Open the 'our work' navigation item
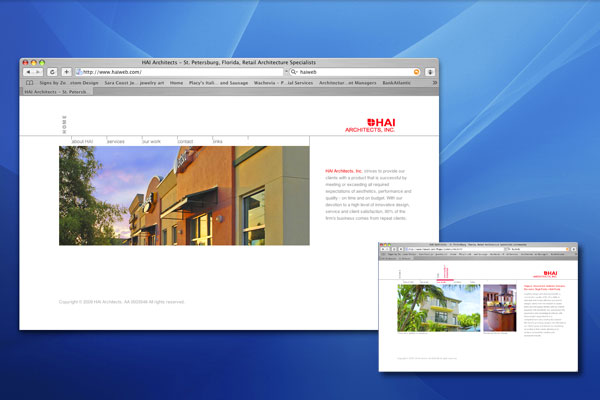Viewport: 600px width, 400px height. 152,142
